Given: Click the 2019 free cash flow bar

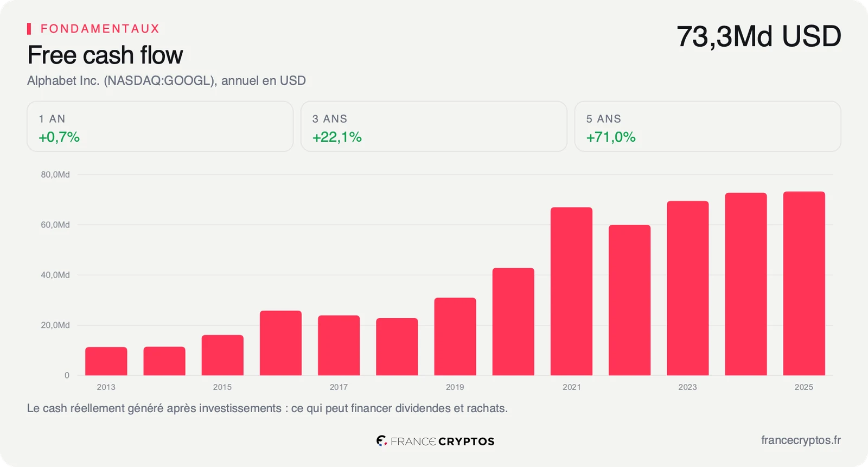Looking at the screenshot, I should (455, 336).
